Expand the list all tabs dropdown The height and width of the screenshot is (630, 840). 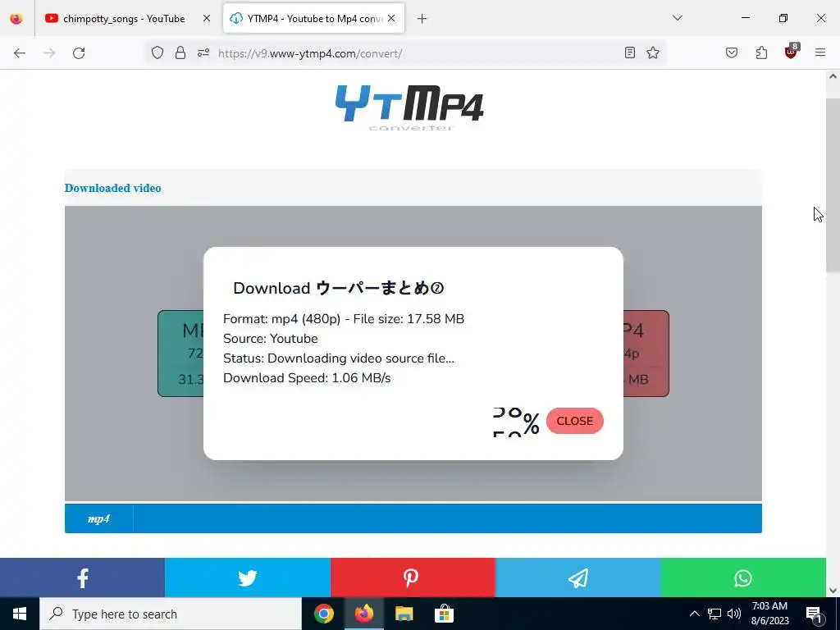[x=678, y=18]
